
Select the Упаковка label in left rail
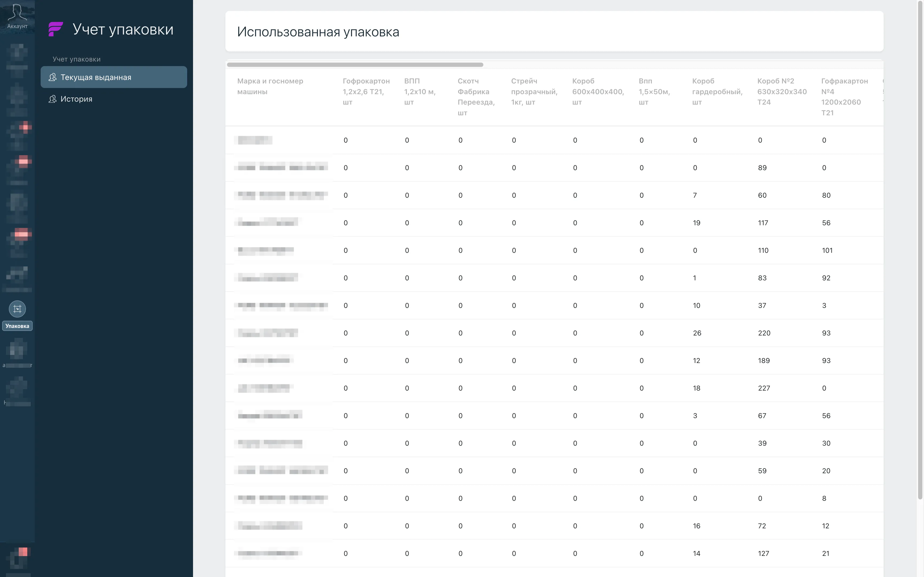17,326
